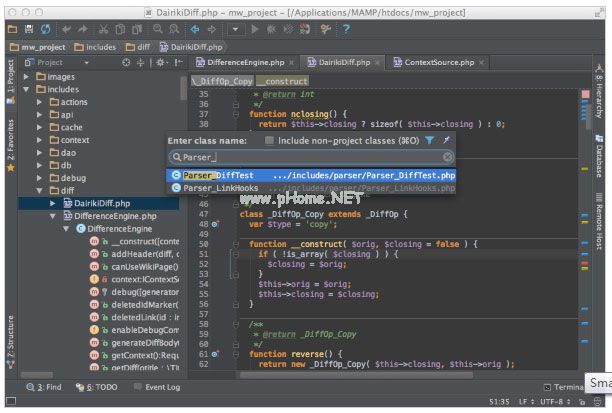
Task: Select Parser_LinkHooks in search results
Action: [220, 187]
